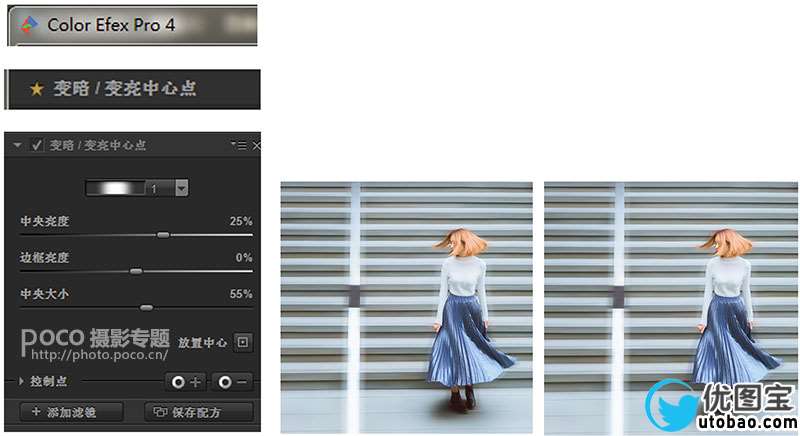Click the 中央亮度 slider handle
Image resolution: width=800 pixels, height=436 pixels.
(163, 235)
